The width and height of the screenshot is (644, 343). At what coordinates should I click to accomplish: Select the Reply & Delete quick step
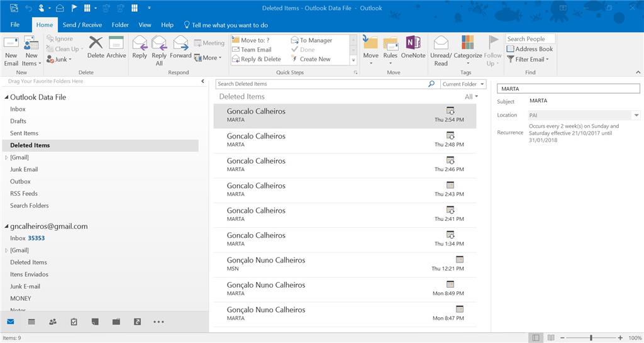pyautogui.click(x=257, y=59)
